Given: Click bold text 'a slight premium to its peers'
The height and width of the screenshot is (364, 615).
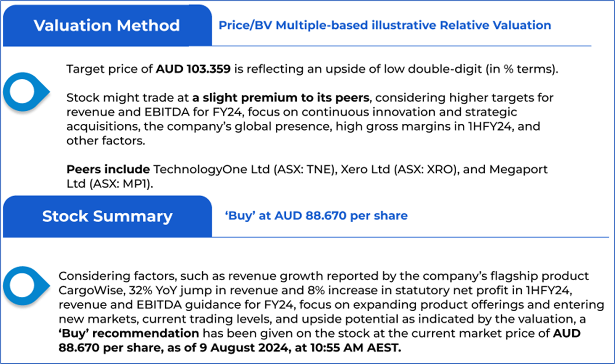Looking at the screenshot, I should (x=281, y=98).
